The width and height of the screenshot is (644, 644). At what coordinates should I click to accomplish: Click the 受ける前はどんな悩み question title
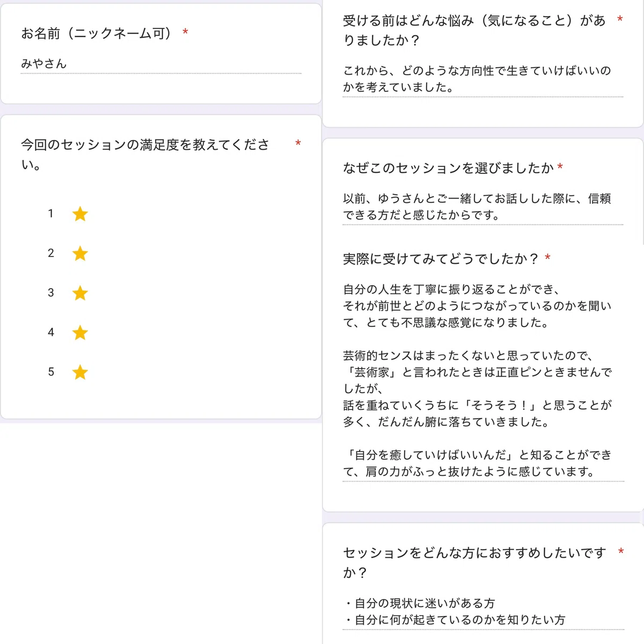(474, 30)
